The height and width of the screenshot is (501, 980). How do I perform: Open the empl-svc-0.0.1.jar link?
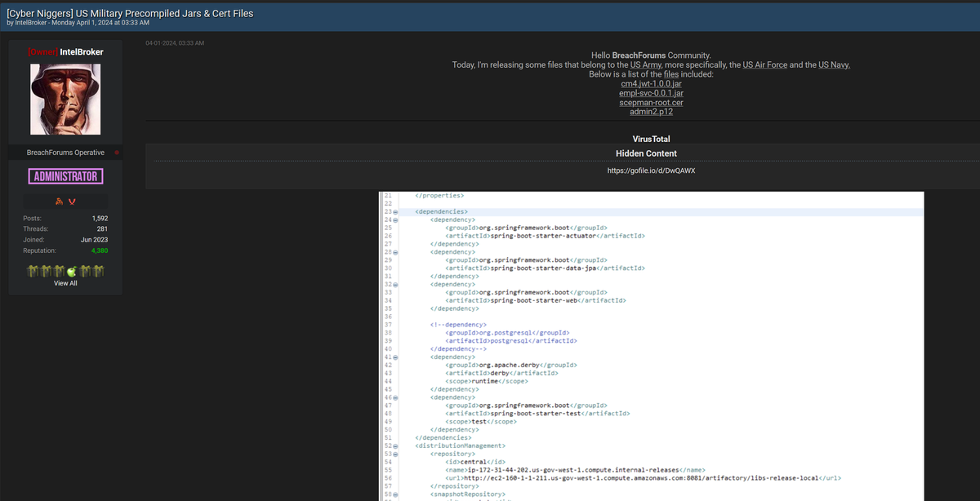[x=651, y=94]
